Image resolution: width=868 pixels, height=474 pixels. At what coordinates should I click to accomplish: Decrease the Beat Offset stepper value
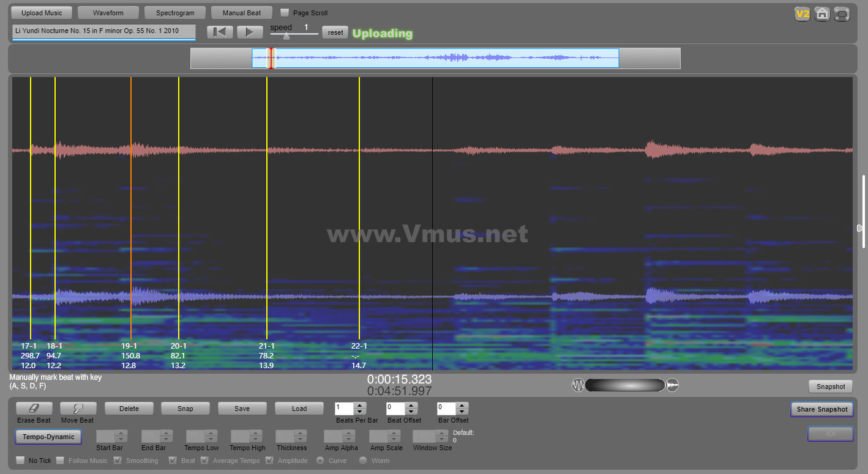click(411, 412)
